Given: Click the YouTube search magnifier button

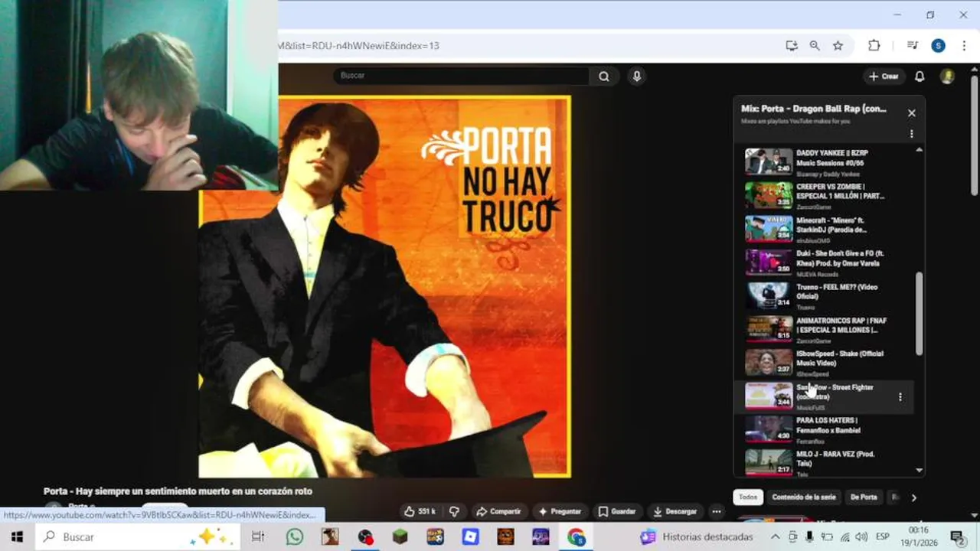Looking at the screenshot, I should coord(604,76).
